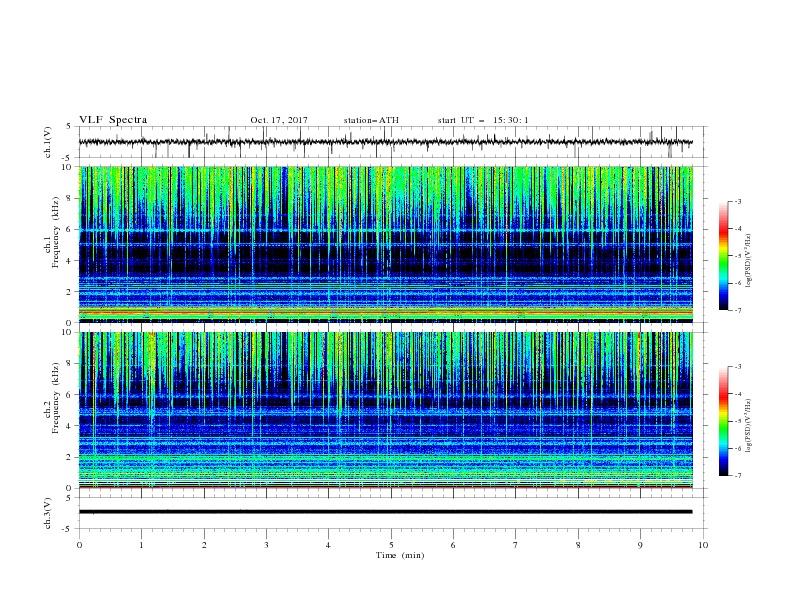The width and height of the screenshot is (792, 612).
Task: Click time axis tick label "0"
Action: pos(79,545)
